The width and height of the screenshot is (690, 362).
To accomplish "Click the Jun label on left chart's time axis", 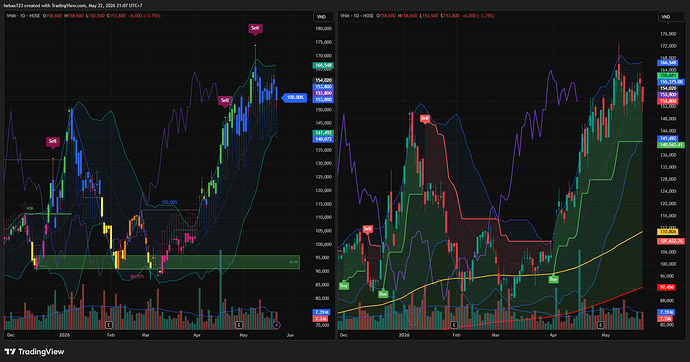I will coord(290,335).
